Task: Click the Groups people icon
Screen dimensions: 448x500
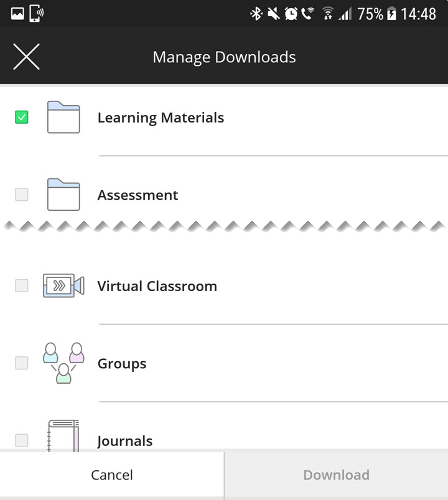Action: 63,363
